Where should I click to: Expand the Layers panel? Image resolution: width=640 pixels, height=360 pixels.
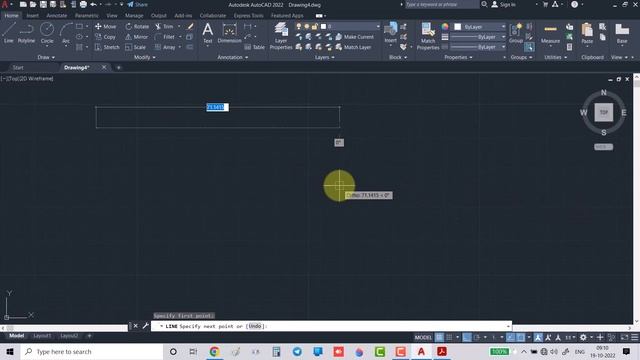[x=325, y=58]
